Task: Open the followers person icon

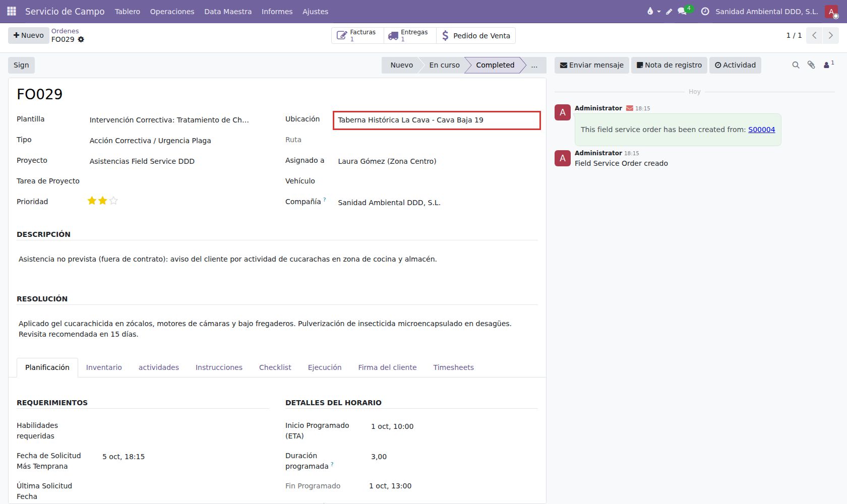Action: [828, 65]
